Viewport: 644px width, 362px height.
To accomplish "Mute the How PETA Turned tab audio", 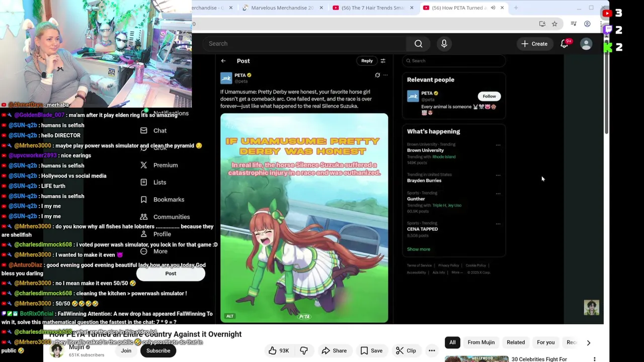I will (493, 8).
